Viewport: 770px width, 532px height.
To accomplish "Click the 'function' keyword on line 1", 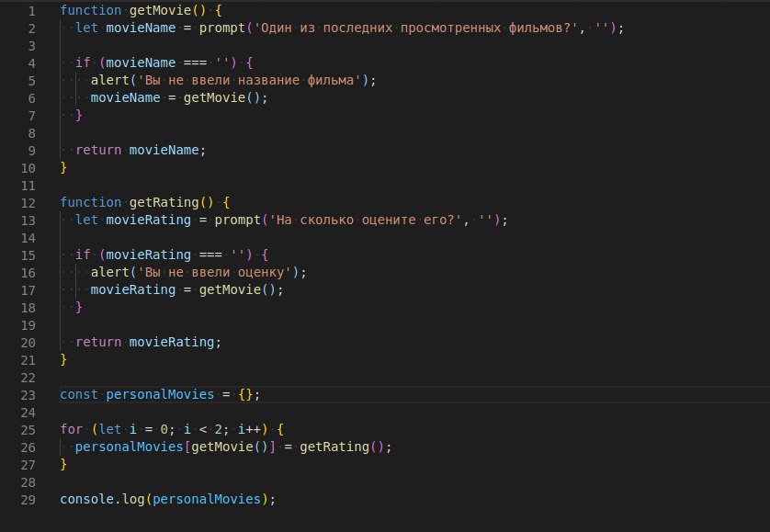I will pyautogui.click(x=90, y=10).
